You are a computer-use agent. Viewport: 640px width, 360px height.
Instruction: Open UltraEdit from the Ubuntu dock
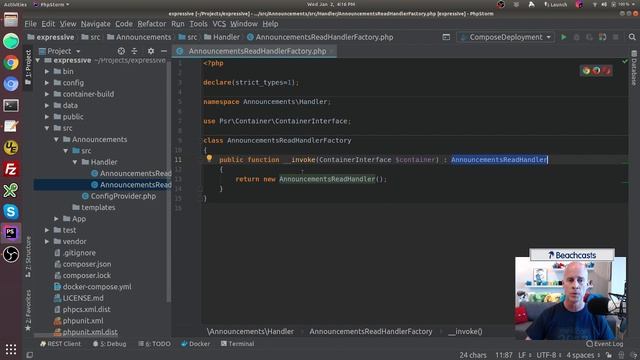tap(11, 147)
